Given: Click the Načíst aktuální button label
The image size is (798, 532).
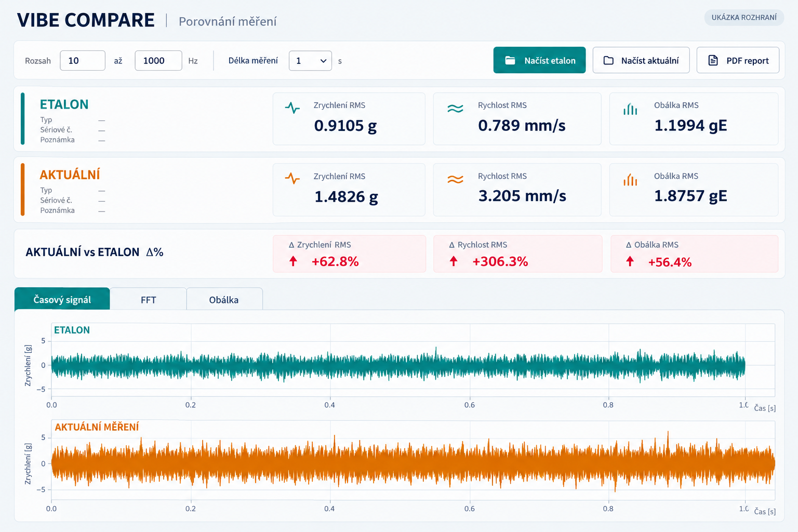Looking at the screenshot, I should 650,61.
